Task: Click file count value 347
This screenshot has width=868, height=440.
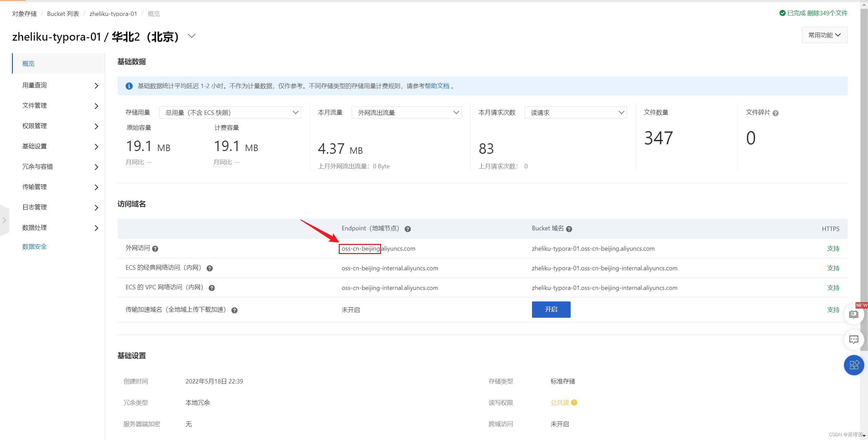Action: (658, 138)
